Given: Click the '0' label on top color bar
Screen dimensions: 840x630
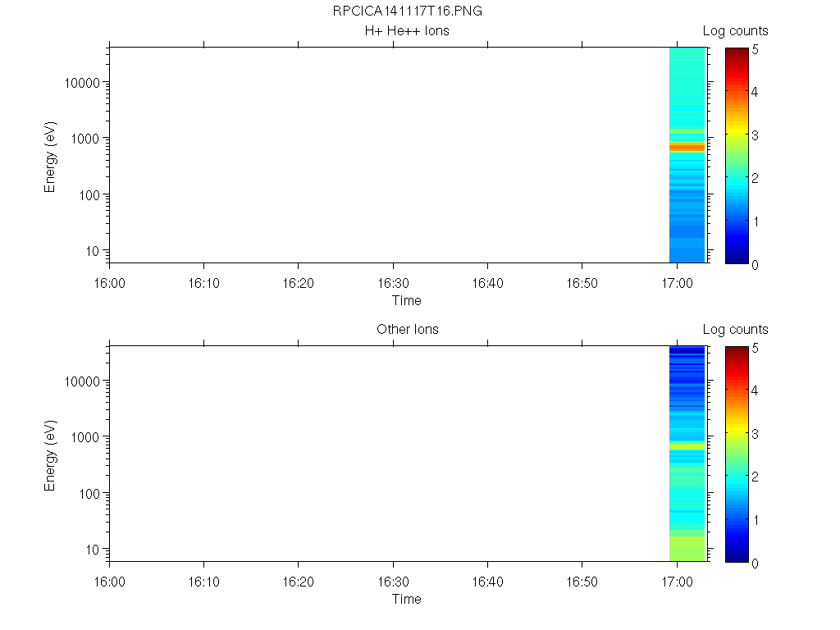Looking at the screenshot, I should (755, 265).
